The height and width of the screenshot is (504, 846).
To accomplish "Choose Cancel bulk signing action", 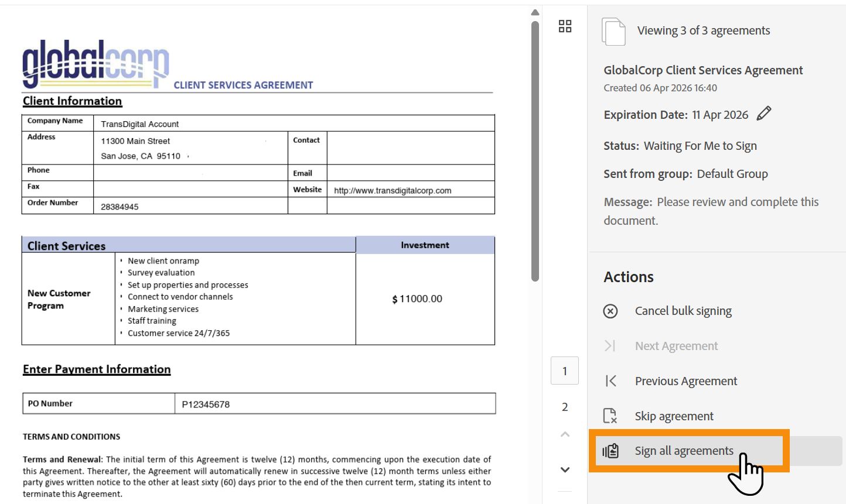I will pos(683,311).
